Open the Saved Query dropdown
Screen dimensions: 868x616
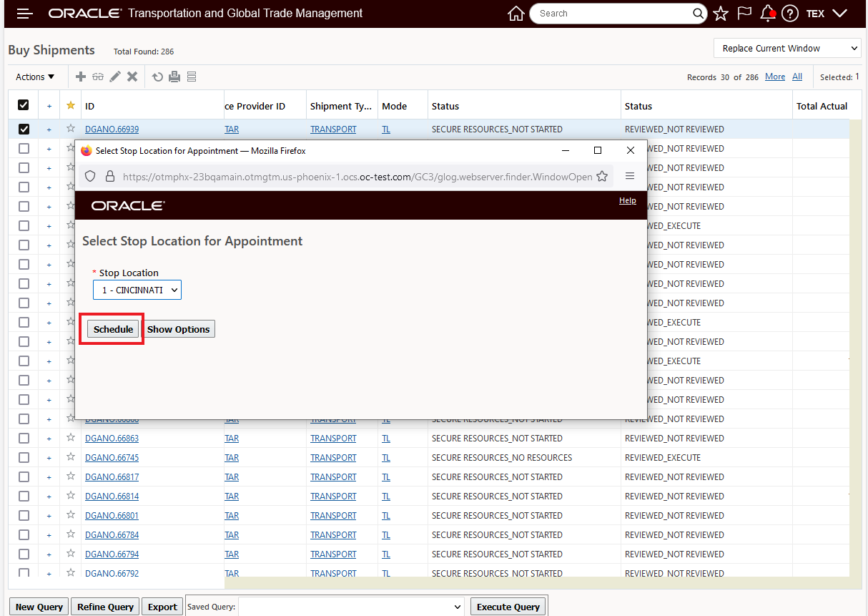click(352, 607)
